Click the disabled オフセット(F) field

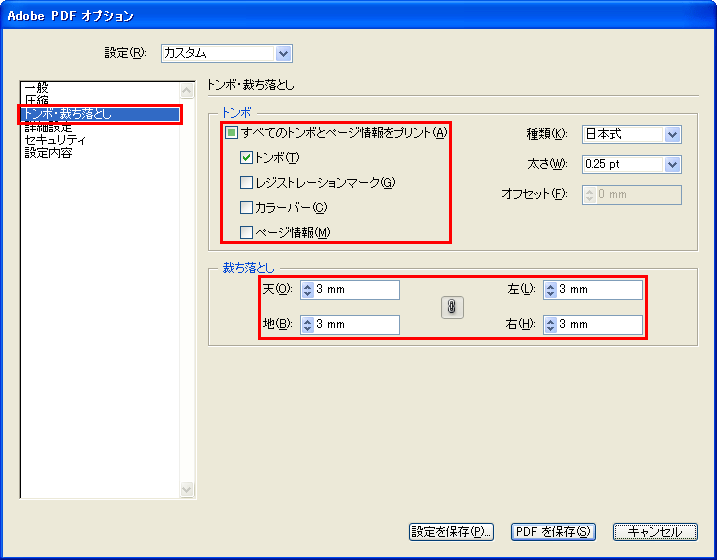pyautogui.click(x=631, y=195)
